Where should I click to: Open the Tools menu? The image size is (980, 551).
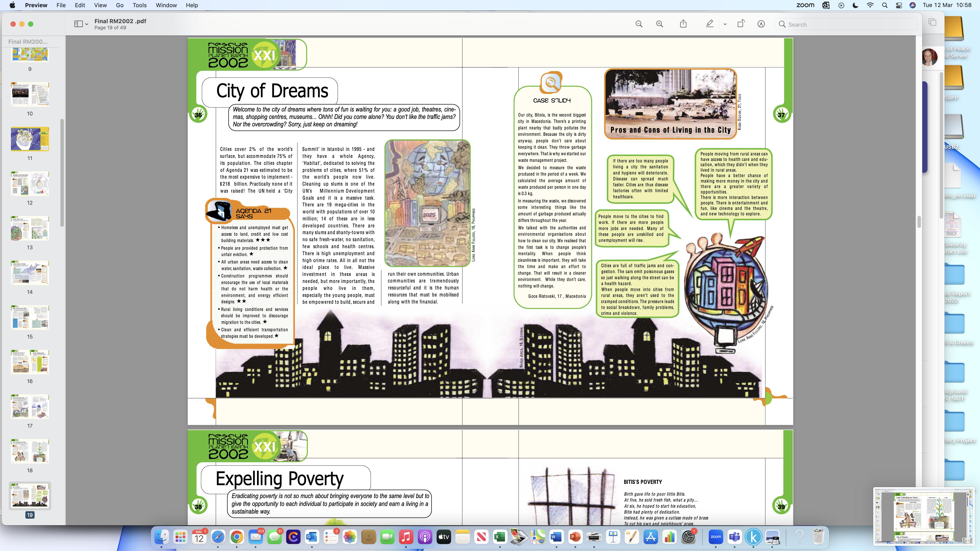[139, 5]
